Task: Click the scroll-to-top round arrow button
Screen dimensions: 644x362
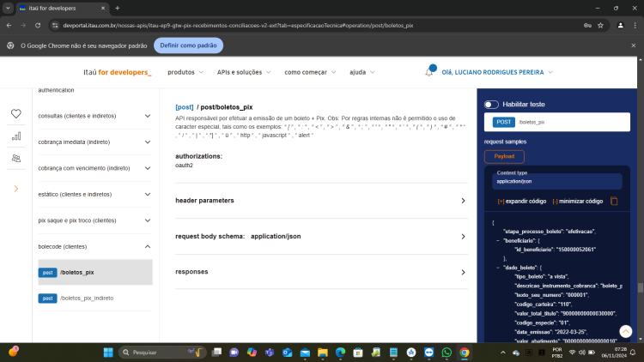Action: [x=625, y=331]
